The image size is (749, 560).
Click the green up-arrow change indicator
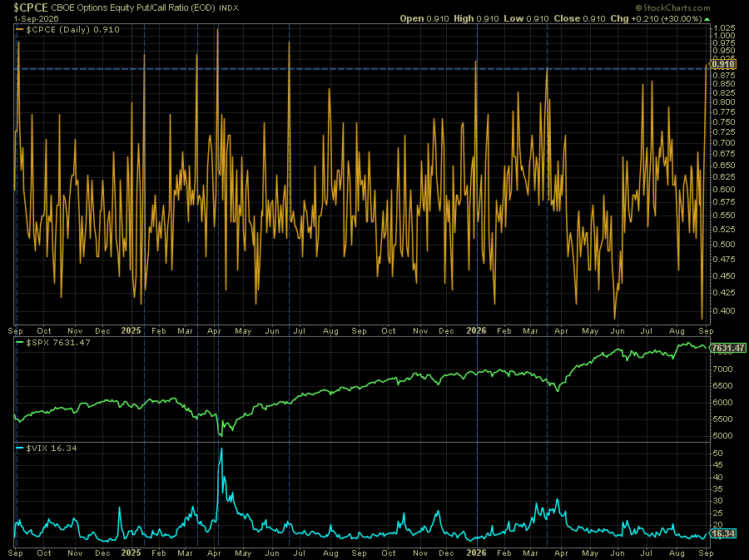pyautogui.click(x=707, y=19)
